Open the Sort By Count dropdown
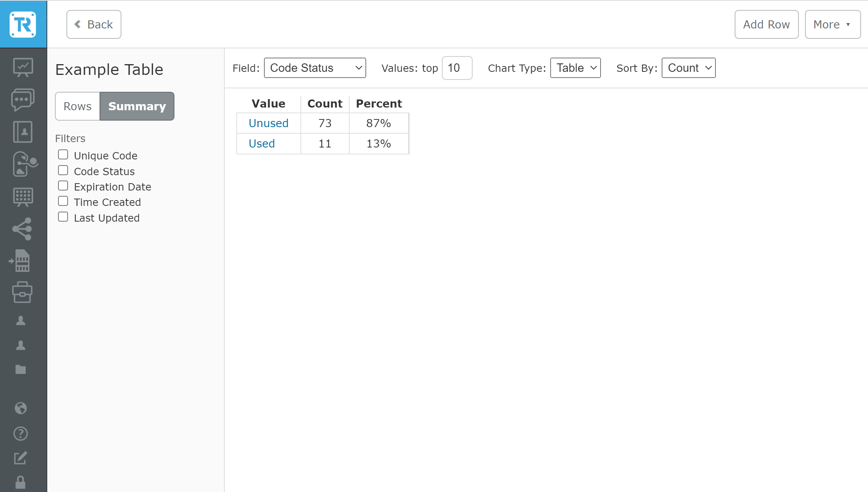This screenshot has width=868, height=492. 689,68
